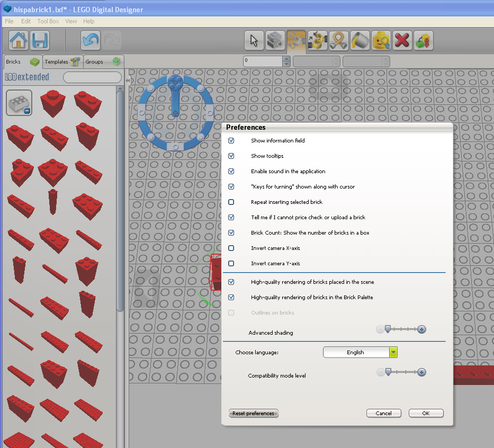Open the brick price check tool
The height and width of the screenshot is (448, 494).
click(x=424, y=40)
